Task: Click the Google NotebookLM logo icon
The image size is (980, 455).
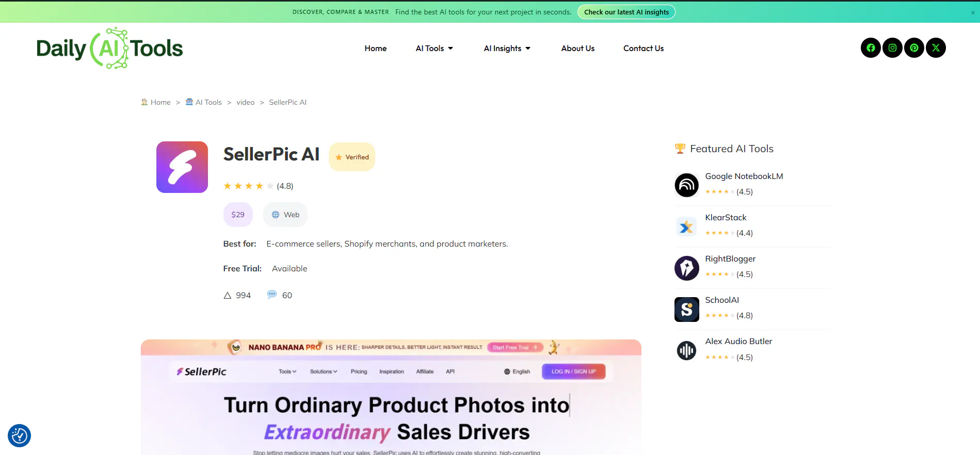Action: [687, 185]
